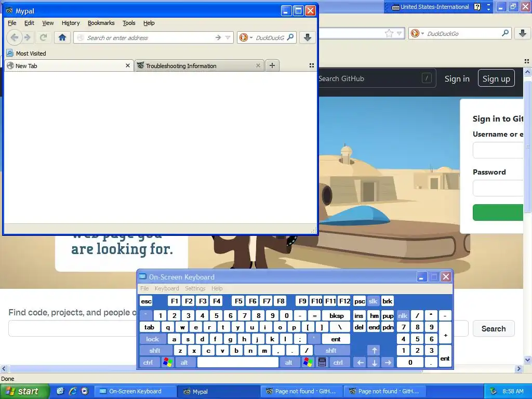This screenshot has width=532, height=399.
Task: Open the language bar options arrow
Action: [x=488, y=9]
